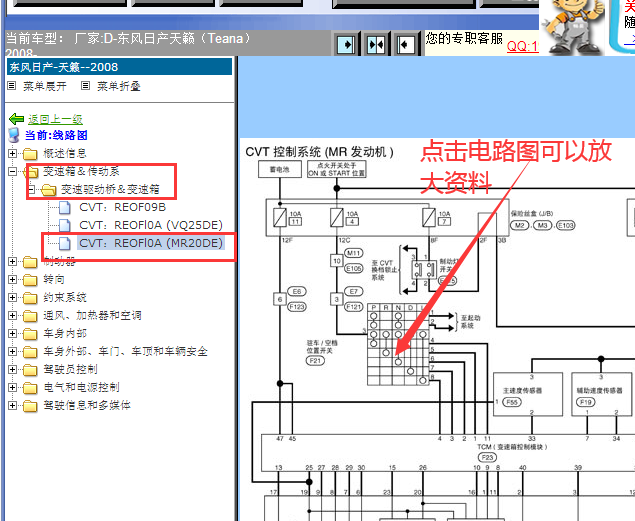
Task: Click the right-arrow panel layout button
Action: (x=346, y=44)
